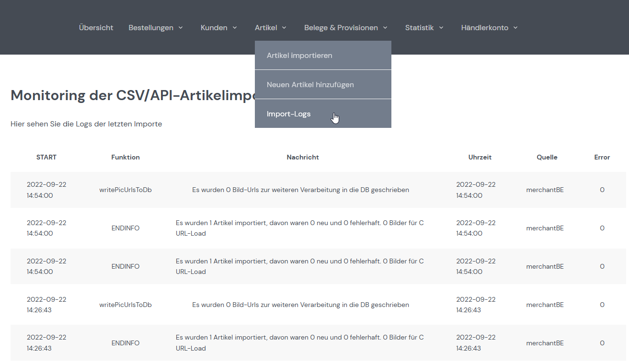This screenshot has width=629, height=364.
Task: Click the Uhrzeit column header
Action: point(480,157)
